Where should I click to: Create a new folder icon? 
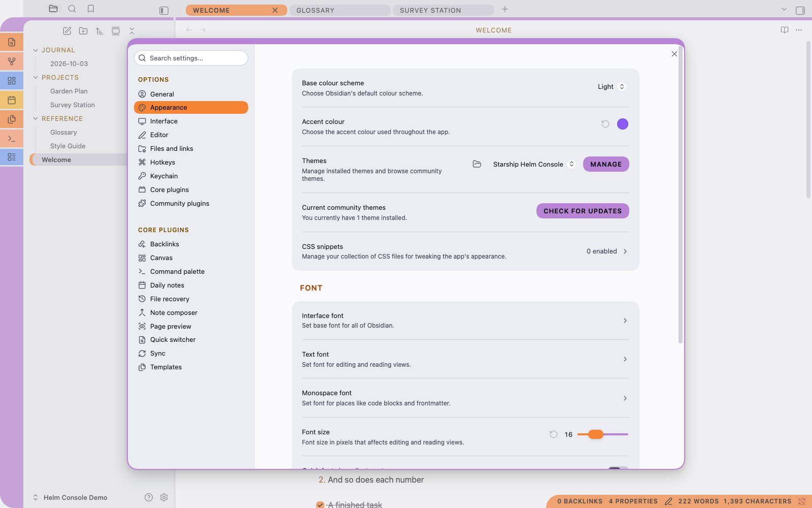pos(83,31)
